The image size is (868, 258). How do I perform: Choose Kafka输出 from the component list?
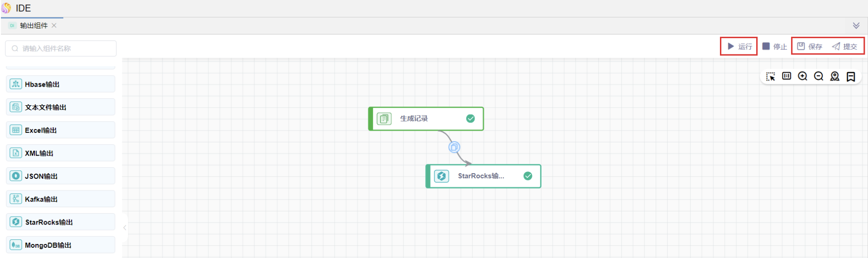pyautogui.click(x=61, y=199)
